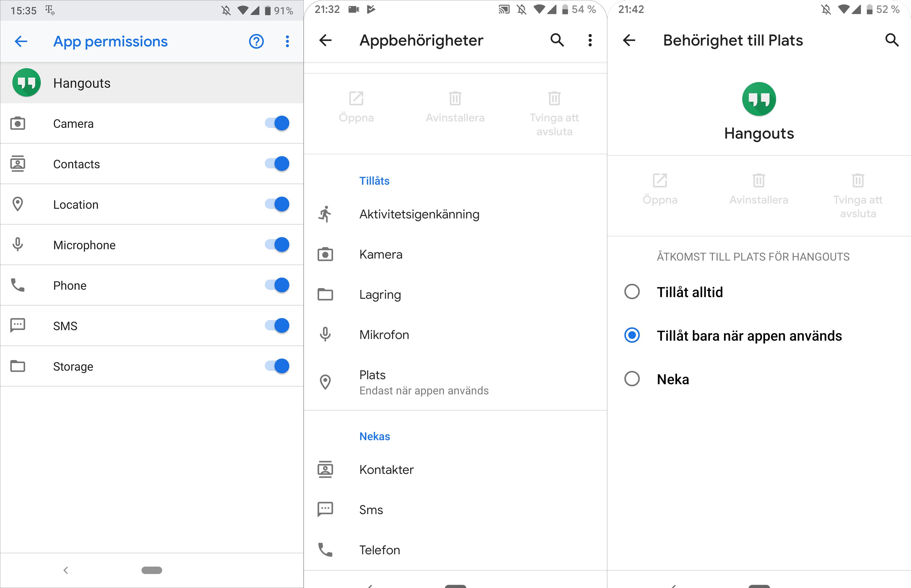Toggle Microphone permission switch
911x588 pixels.
[277, 245]
